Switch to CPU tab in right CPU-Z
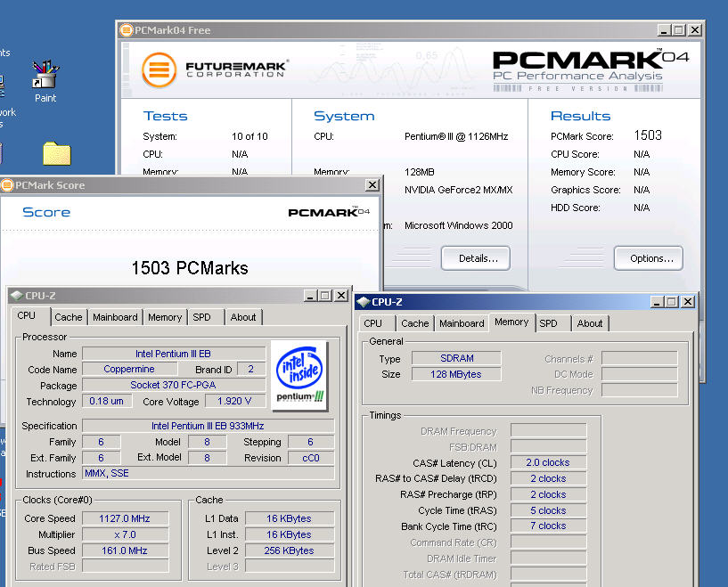 pos(373,323)
